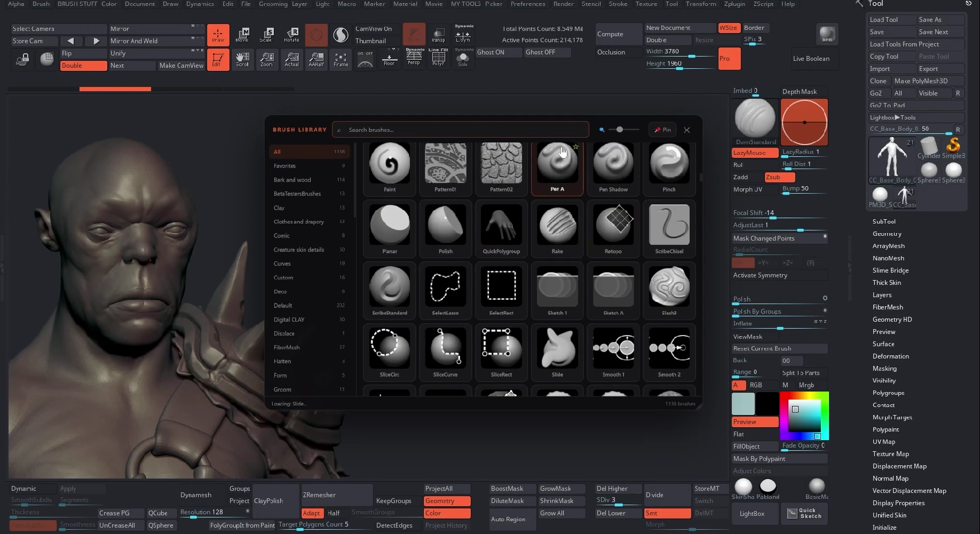The image size is (980, 534).
Task: Expand the SubTool section
Action: [x=884, y=221]
